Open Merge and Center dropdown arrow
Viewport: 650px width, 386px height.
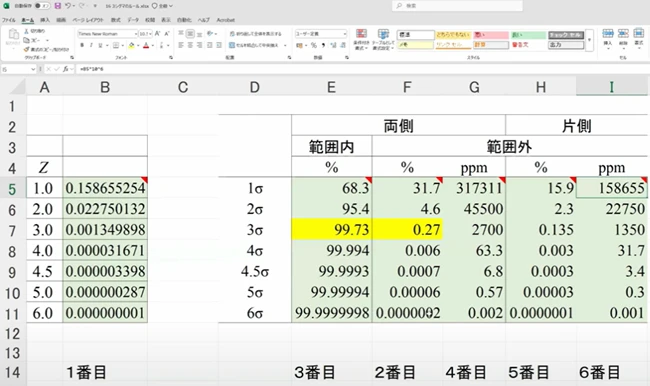pos(285,45)
